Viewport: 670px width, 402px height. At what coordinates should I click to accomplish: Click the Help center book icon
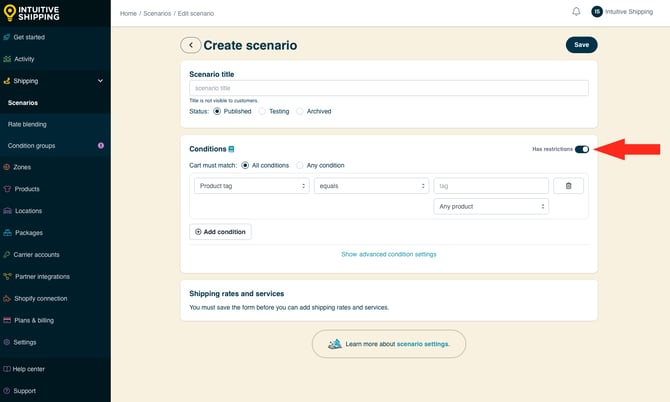tap(7, 369)
